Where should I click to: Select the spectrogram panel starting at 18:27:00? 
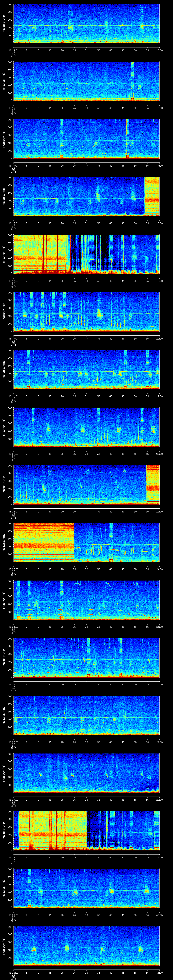(x=86, y=773)
